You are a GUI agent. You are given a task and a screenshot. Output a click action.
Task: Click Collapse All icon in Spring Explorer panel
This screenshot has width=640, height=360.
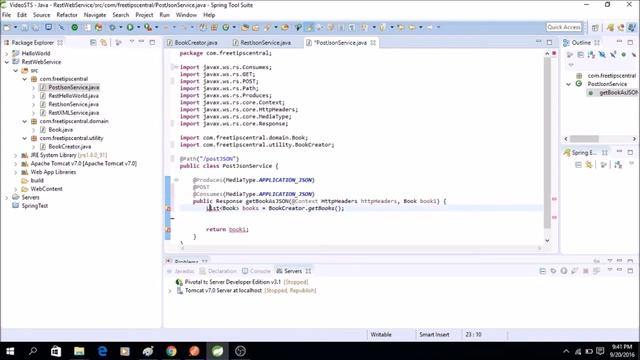578,164
